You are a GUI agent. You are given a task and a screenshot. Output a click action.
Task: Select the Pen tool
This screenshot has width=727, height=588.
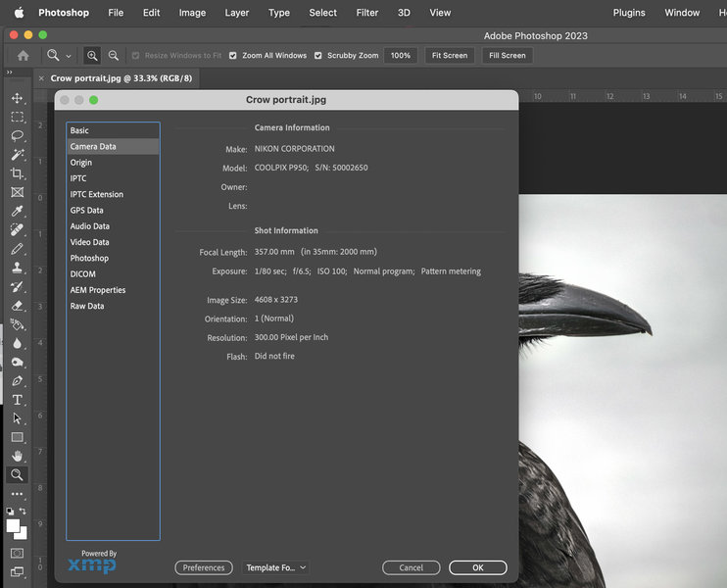(18, 380)
